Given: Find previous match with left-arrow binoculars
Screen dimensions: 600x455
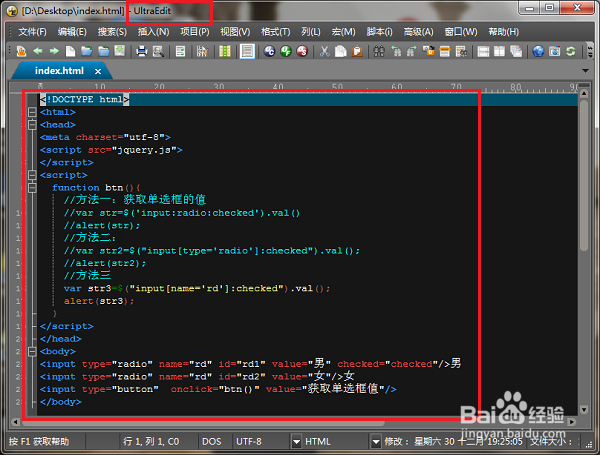Looking at the screenshot, I should tap(396, 51).
